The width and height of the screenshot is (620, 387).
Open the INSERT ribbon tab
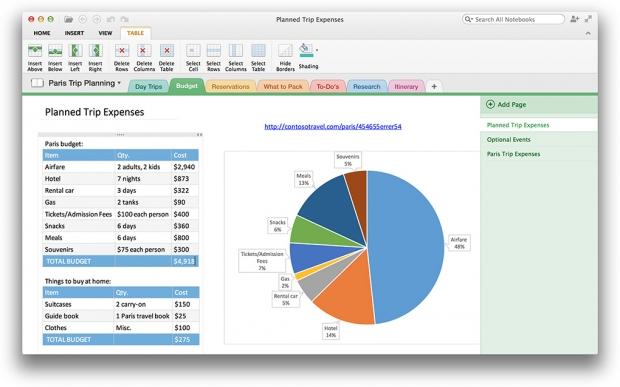[74, 33]
